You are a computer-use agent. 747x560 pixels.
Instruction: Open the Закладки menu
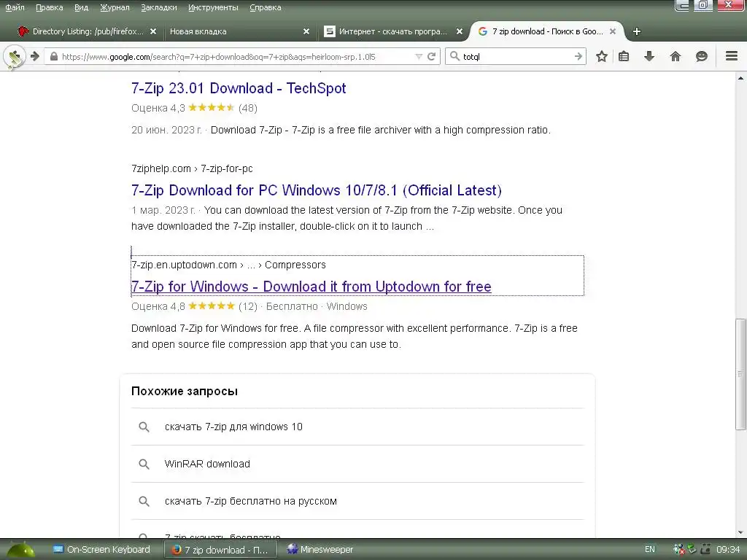point(158,7)
